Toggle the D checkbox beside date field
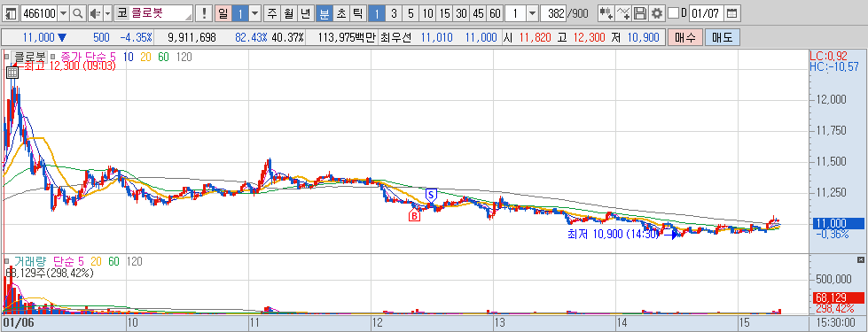The image size is (868, 332). [x=673, y=13]
